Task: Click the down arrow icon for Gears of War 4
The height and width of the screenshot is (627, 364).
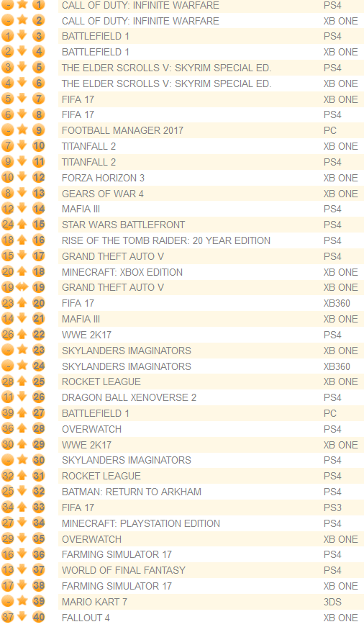Action: [22, 193]
